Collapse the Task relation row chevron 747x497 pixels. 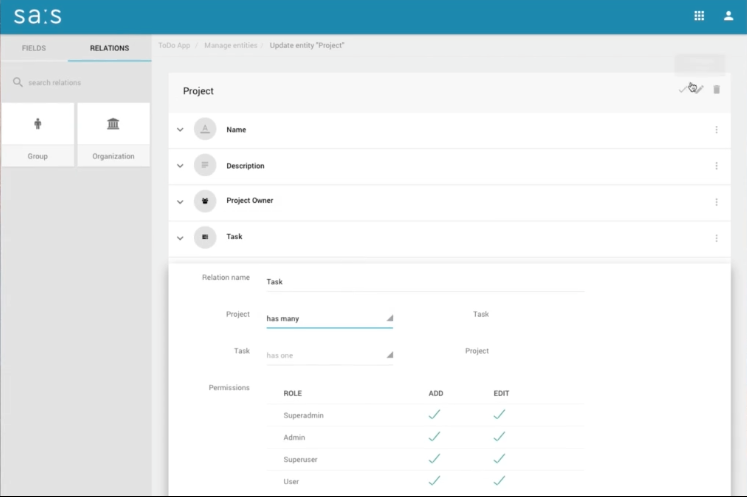click(180, 238)
